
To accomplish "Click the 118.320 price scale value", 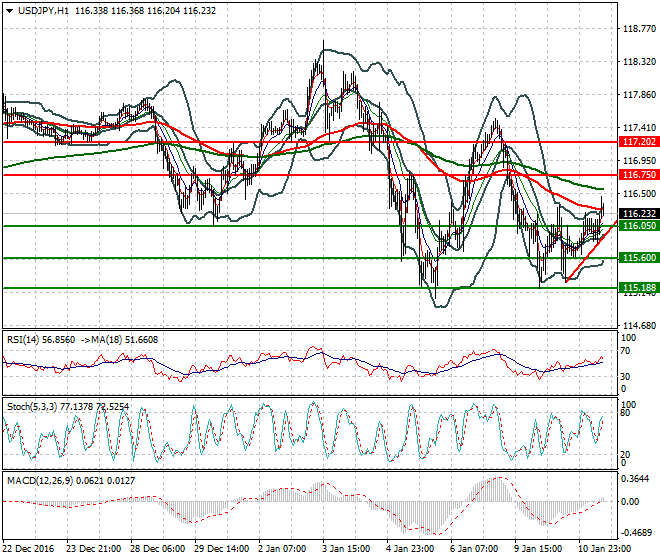I will [639, 61].
